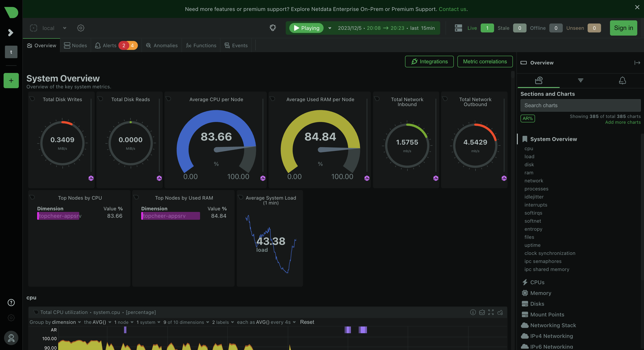
Task: Switch to the Anomalies tab
Action: pyautogui.click(x=162, y=45)
